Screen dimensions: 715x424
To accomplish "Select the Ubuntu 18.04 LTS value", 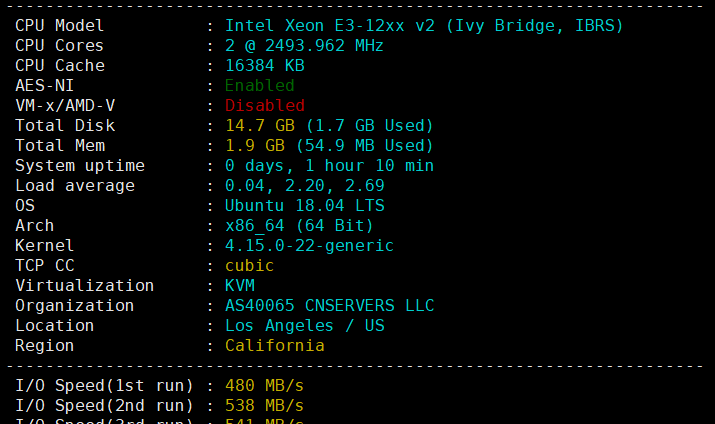I will point(304,206).
